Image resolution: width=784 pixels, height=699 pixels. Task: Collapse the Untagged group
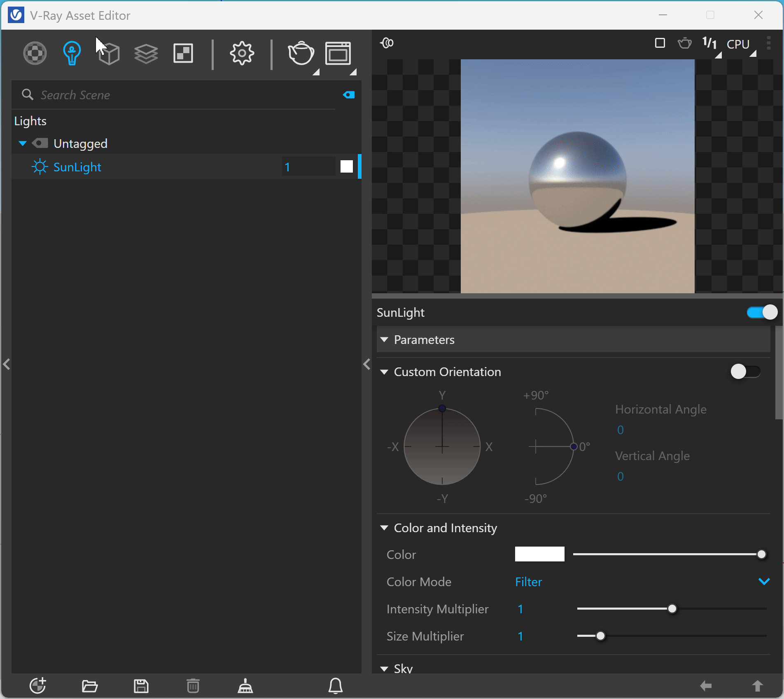point(23,143)
